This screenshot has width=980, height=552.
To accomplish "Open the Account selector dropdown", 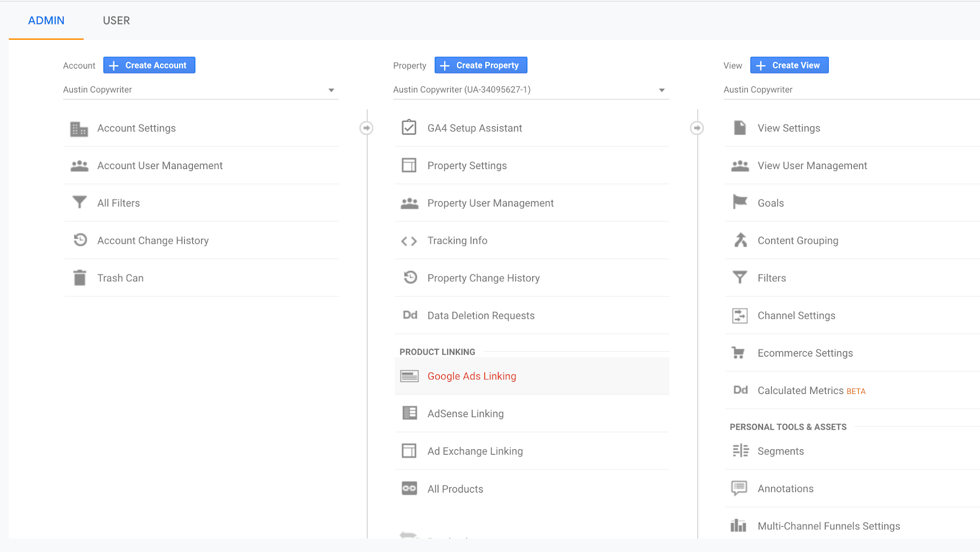I will [x=201, y=90].
